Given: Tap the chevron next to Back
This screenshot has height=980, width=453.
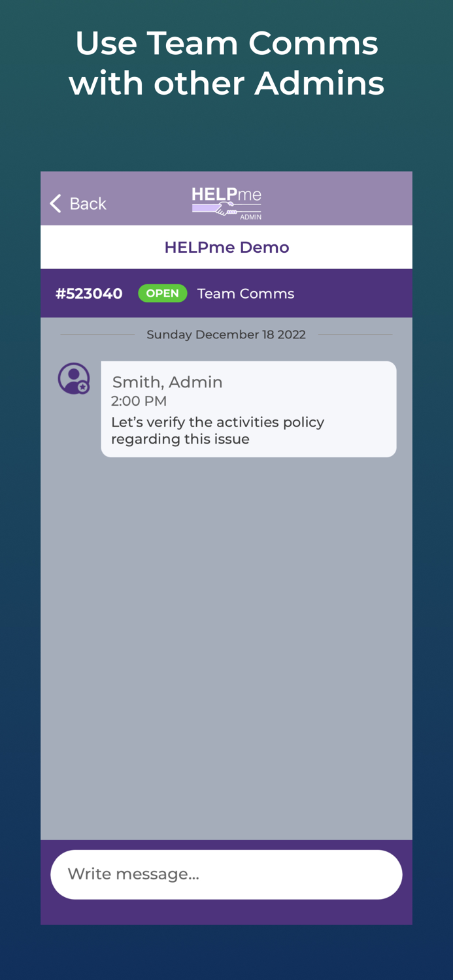Looking at the screenshot, I should 56,203.
